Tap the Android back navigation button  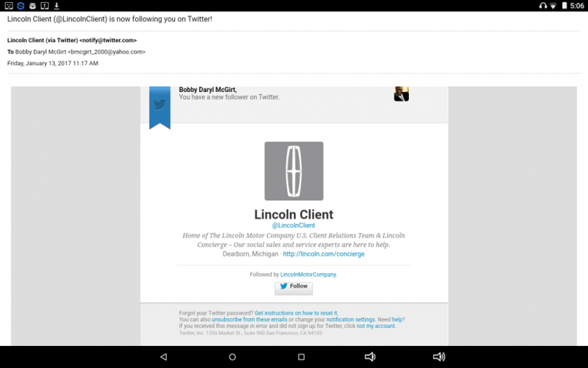click(x=163, y=357)
